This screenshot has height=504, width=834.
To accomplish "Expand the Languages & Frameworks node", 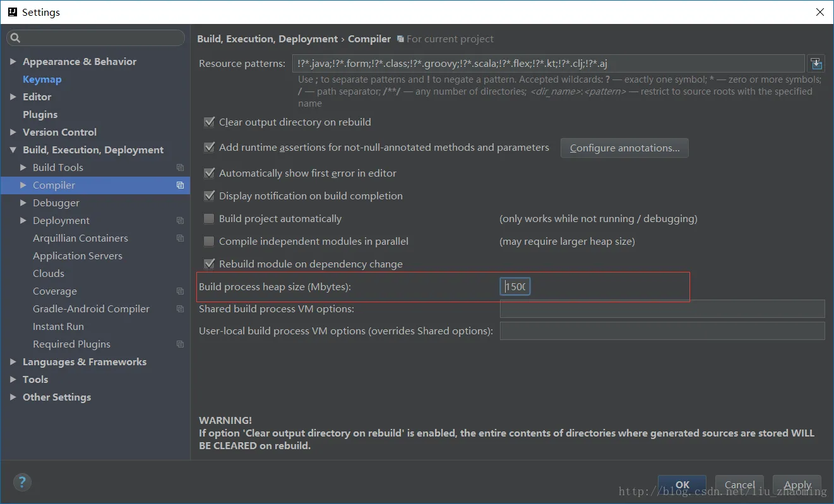I will pyautogui.click(x=13, y=362).
